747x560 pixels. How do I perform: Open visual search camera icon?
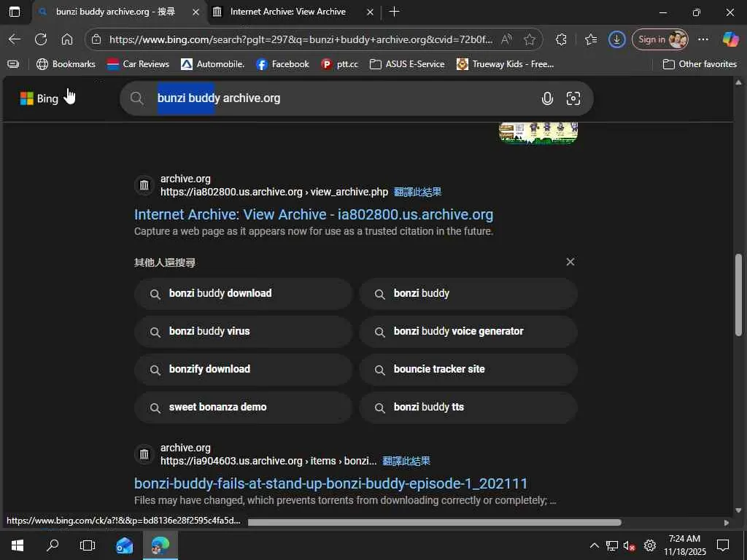point(573,98)
